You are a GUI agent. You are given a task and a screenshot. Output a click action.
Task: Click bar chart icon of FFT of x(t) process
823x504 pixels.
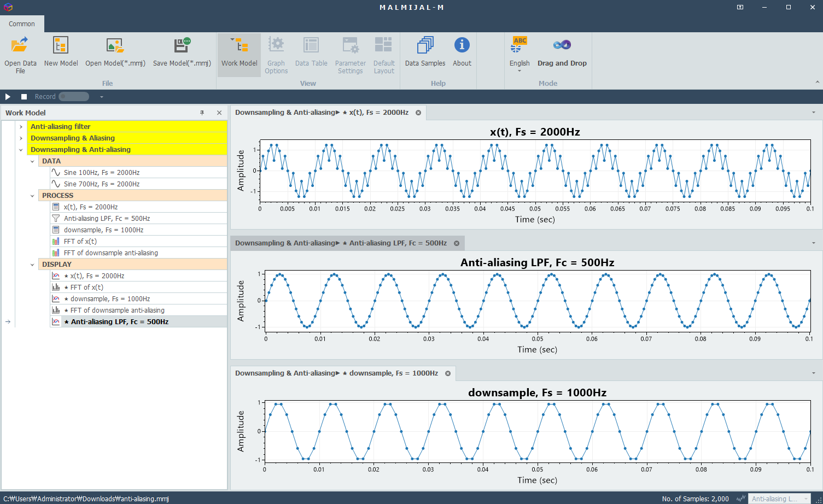[56, 241]
